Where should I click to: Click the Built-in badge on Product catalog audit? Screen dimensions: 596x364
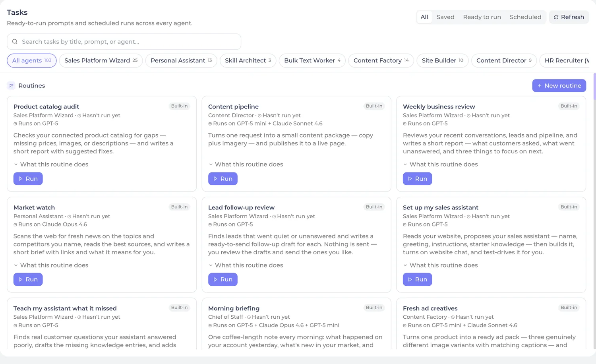(179, 106)
